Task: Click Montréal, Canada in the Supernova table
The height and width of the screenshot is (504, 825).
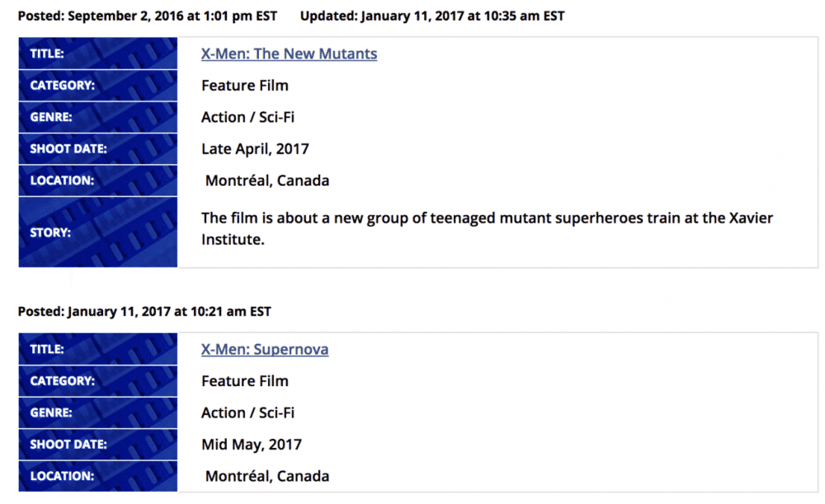Action: [x=266, y=476]
